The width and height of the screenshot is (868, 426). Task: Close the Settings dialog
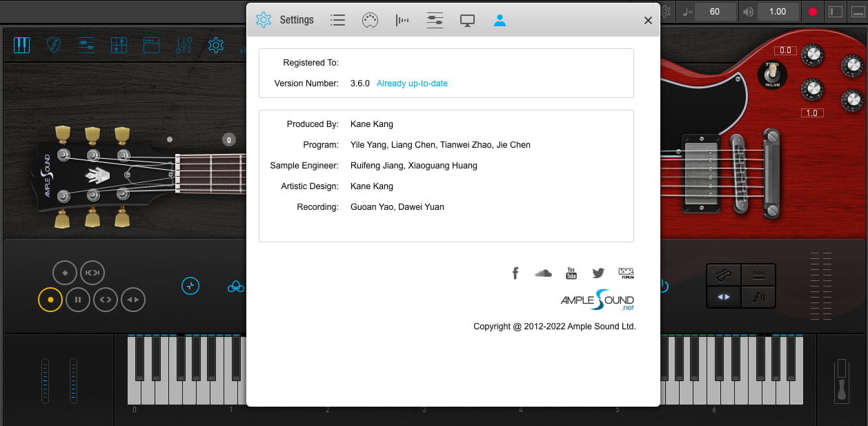pyautogui.click(x=648, y=21)
